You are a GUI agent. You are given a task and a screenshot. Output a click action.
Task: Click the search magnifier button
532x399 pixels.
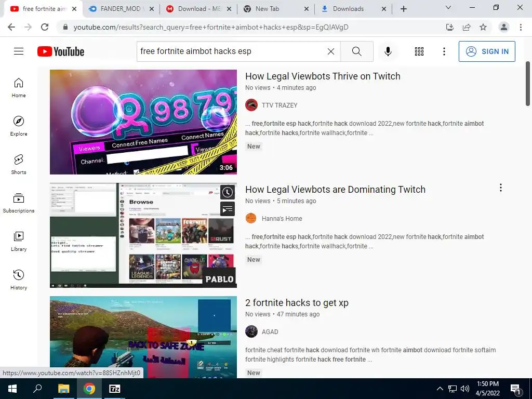[356, 51]
